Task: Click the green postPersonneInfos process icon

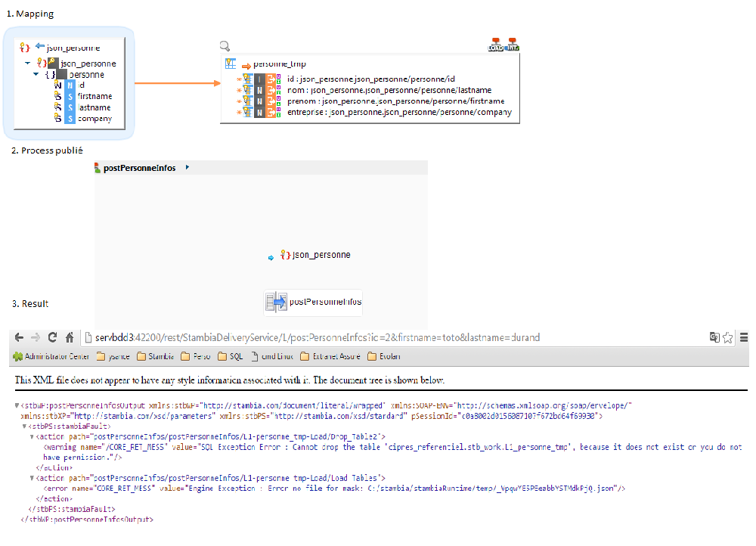Action: click(x=97, y=168)
